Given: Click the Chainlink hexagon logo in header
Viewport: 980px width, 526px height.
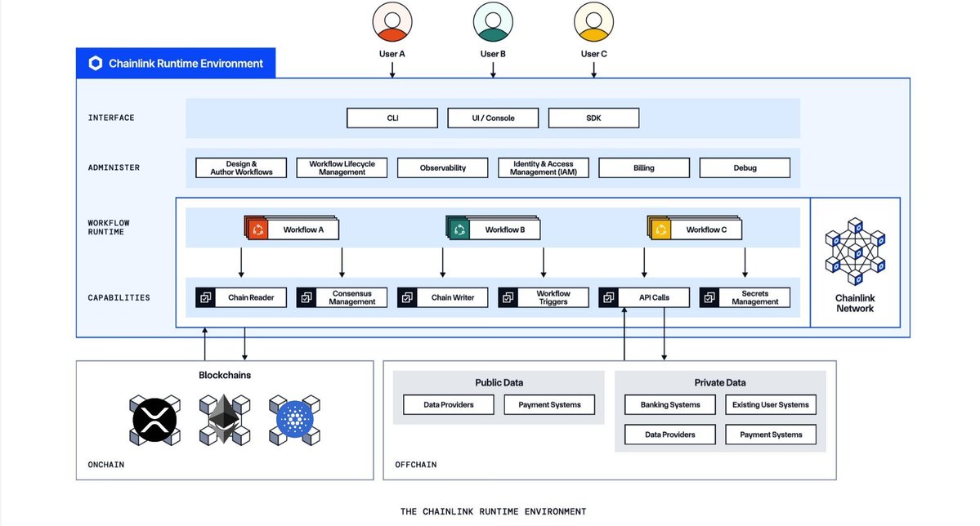Looking at the screenshot, I should click(x=95, y=63).
